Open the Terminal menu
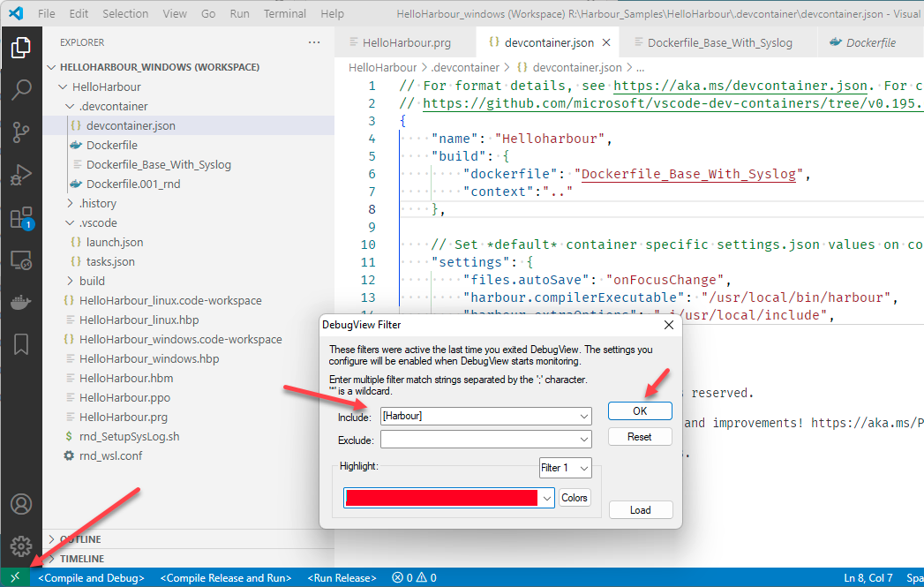Screen dimensions: 924x587 point(285,14)
